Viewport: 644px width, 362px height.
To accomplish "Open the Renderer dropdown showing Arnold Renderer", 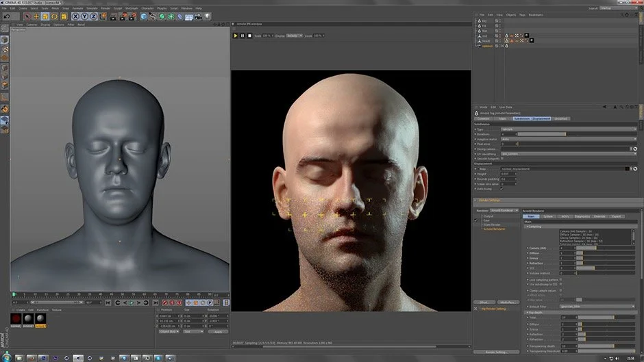I will [506, 211].
